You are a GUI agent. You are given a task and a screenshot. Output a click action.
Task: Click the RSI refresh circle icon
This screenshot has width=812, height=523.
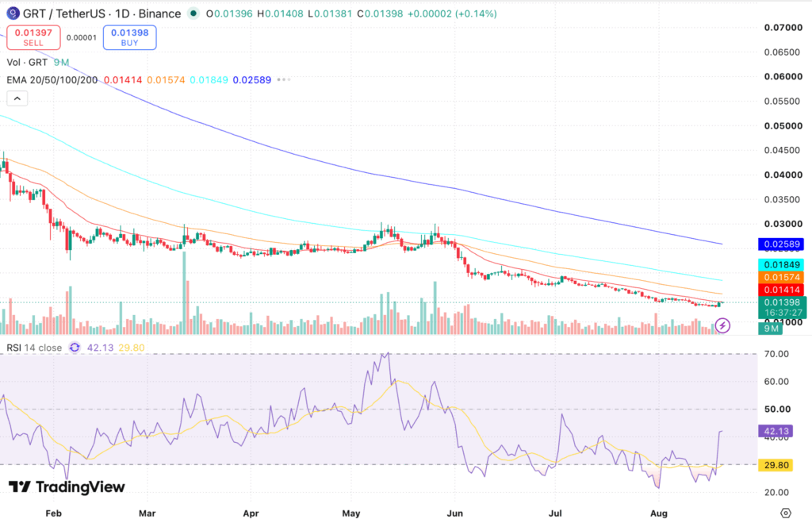click(75, 348)
